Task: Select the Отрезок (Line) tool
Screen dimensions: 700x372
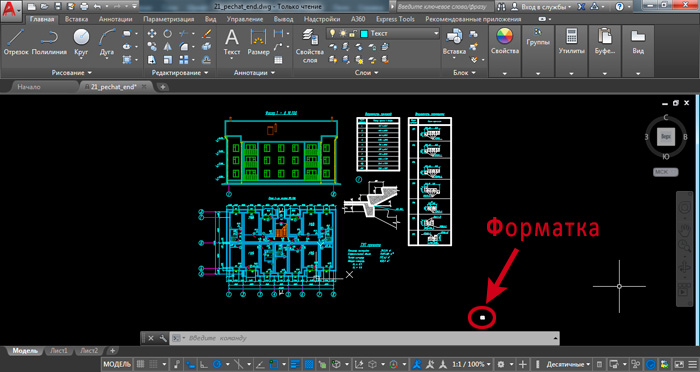Action: tap(16, 42)
